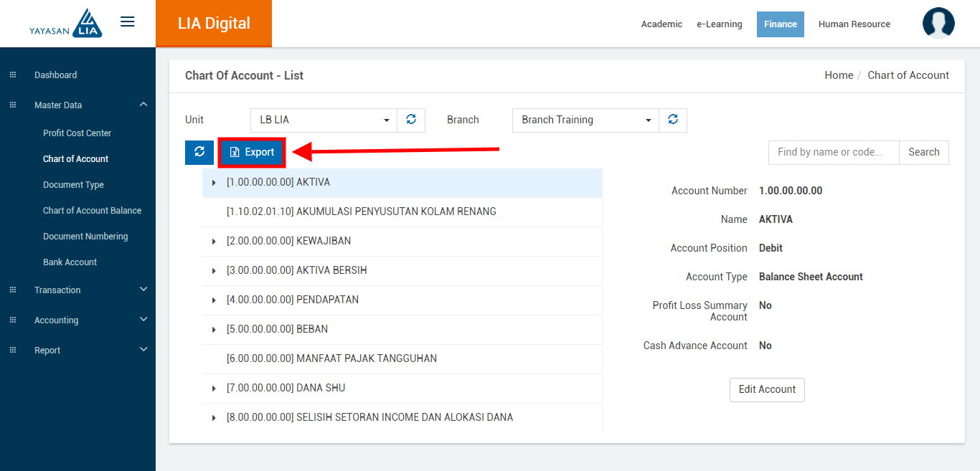Export the chart of accounts
Image resolution: width=980 pixels, height=471 pixels.
[252, 153]
